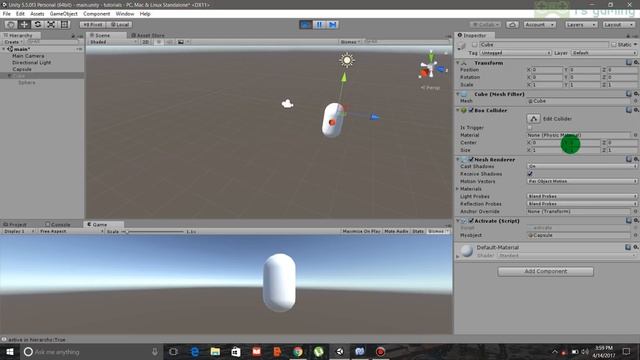The height and width of the screenshot is (360, 640).
Task: Open the Component menu
Action: pyautogui.click(x=96, y=13)
